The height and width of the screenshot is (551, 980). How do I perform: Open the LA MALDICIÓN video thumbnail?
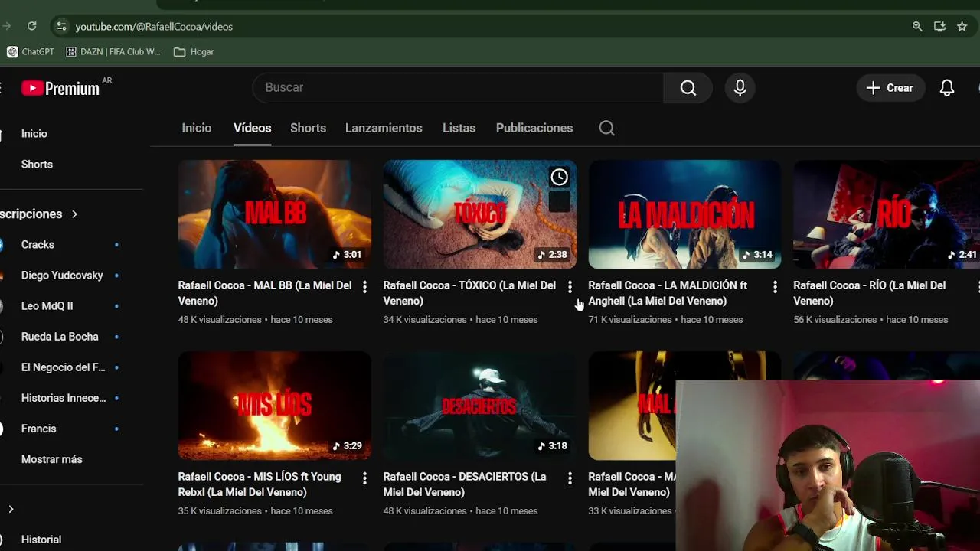pyautogui.click(x=684, y=214)
